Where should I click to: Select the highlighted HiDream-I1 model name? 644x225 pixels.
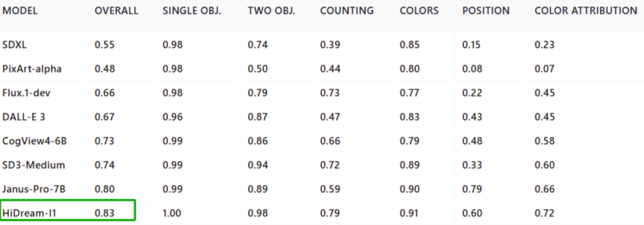28,214
